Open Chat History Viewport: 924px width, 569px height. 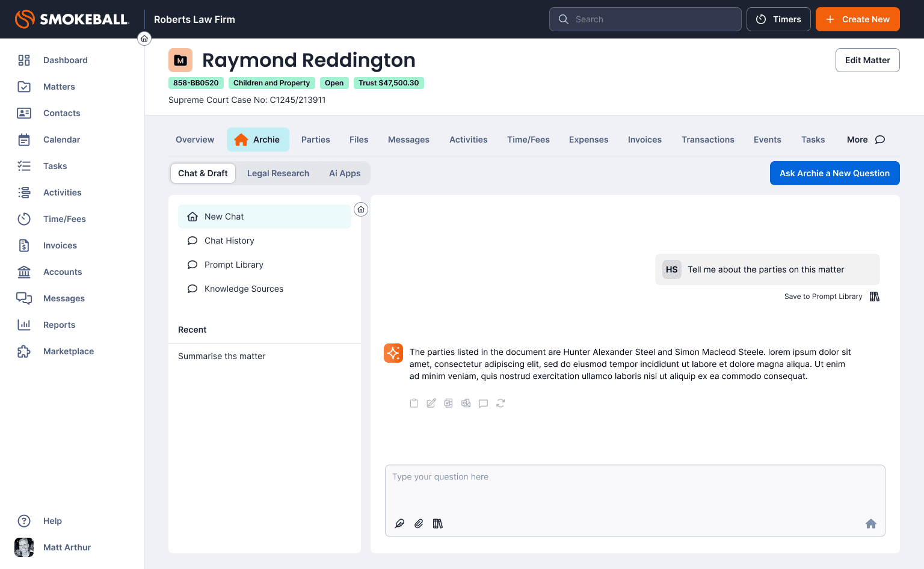coord(265,241)
